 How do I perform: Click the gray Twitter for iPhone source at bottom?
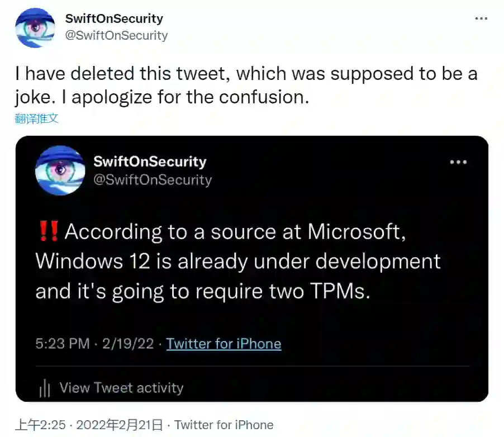tap(225, 425)
